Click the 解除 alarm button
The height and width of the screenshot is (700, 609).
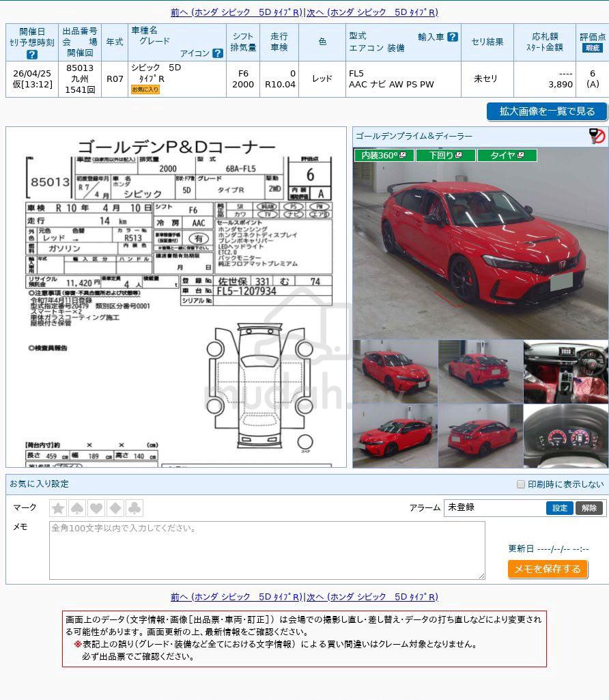click(589, 508)
